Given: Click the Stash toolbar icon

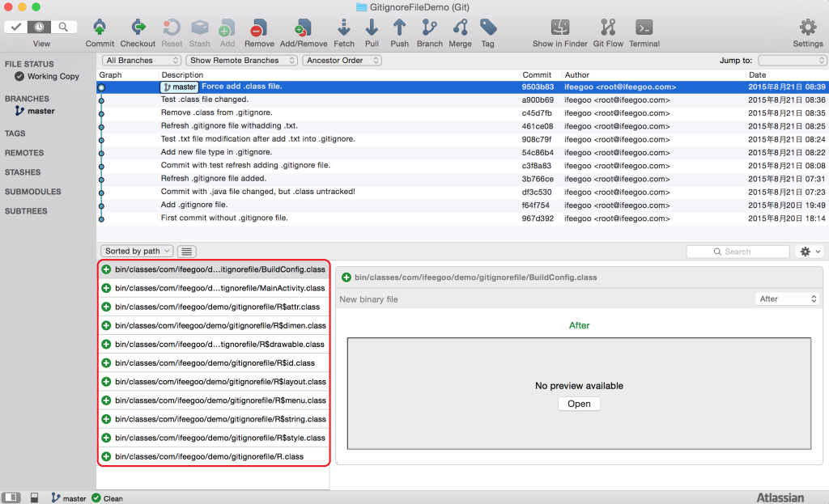Looking at the screenshot, I should coord(199,28).
